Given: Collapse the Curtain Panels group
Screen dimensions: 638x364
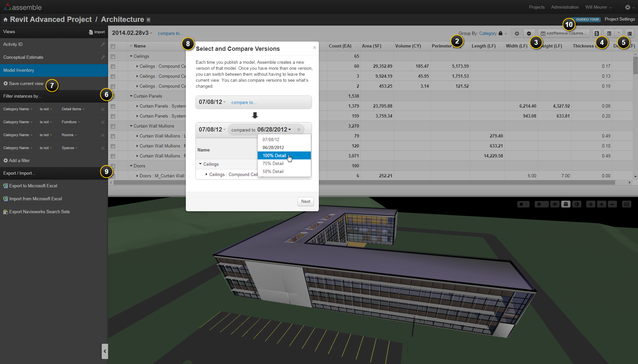Looking at the screenshot, I should (131, 96).
